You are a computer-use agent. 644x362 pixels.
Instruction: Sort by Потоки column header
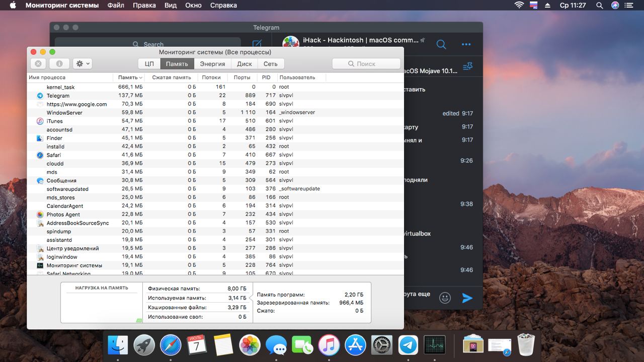pyautogui.click(x=211, y=78)
